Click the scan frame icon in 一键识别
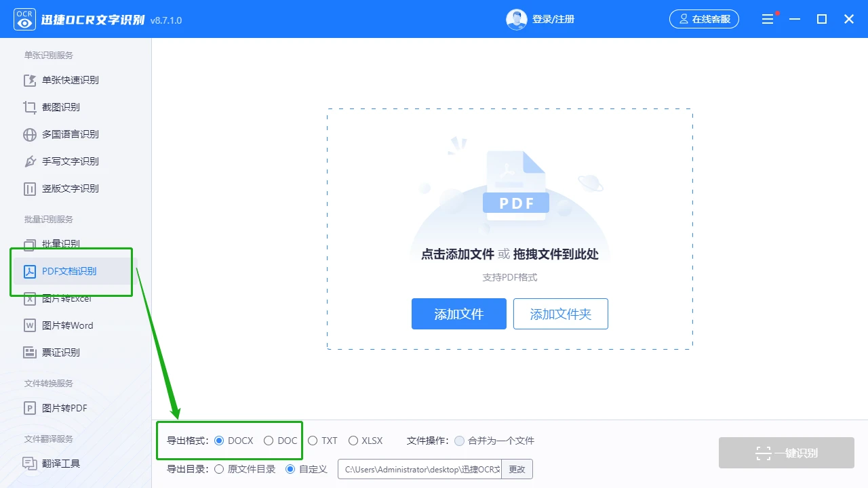Image resolution: width=868 pixels, height=488 pixels. coord(764,453)
